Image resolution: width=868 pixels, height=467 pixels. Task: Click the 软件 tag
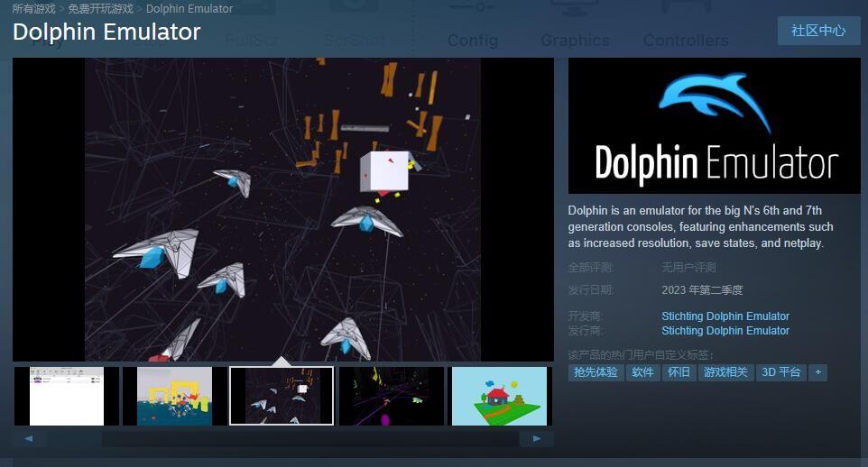(x=642, y=371)
